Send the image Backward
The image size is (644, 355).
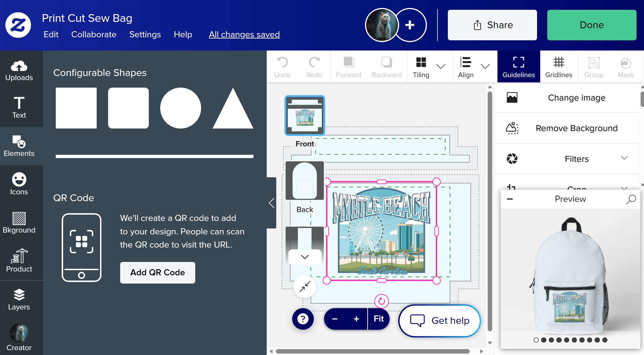tap(386, 67)
